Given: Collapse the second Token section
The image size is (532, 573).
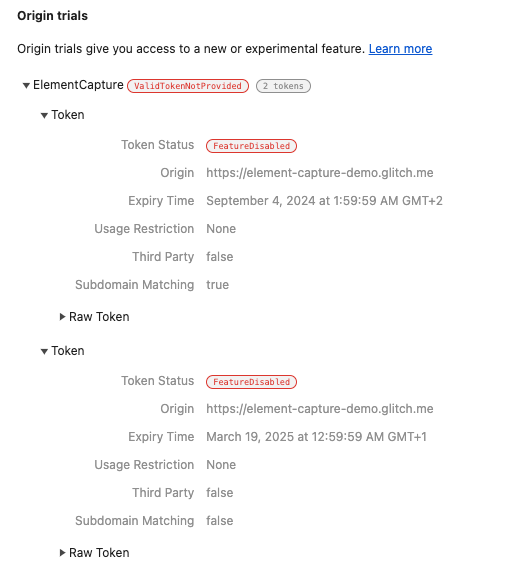Looking at the screenshot, I should tap(44, 352).
